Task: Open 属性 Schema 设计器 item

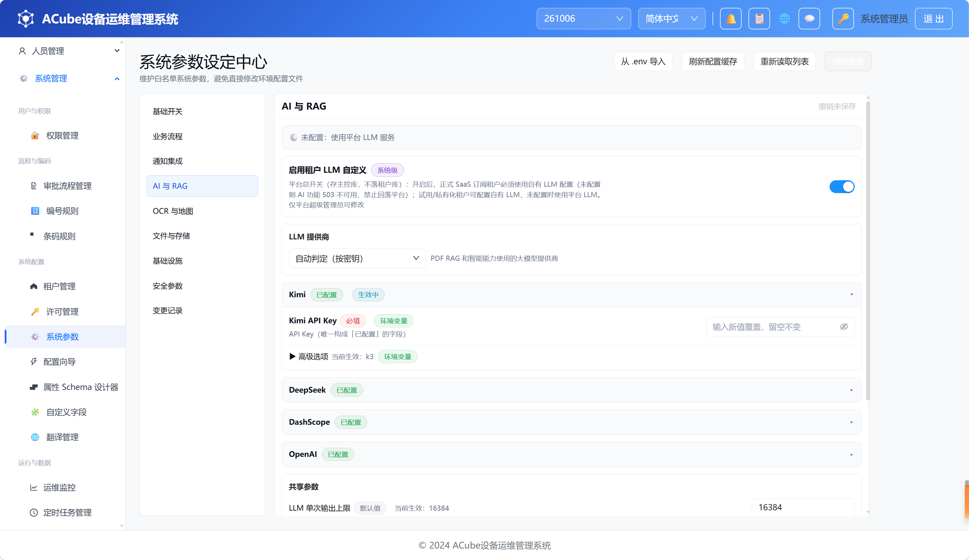Action: (x=65, y=387)
